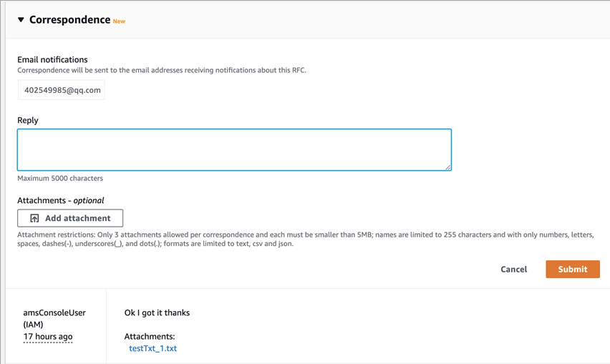Click the "Attachments - optional" label
The width and height of the screenshot is (610, 364).
(60, 200)
